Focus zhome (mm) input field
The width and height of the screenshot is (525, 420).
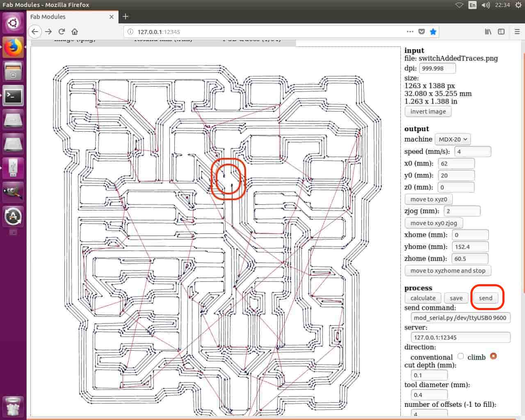(470, 259)
